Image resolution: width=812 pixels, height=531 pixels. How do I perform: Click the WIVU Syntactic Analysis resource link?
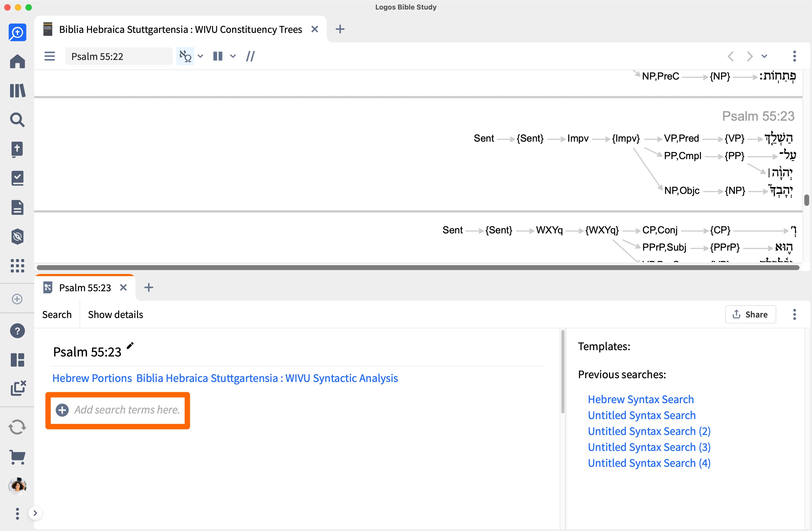tap(267, 378)
